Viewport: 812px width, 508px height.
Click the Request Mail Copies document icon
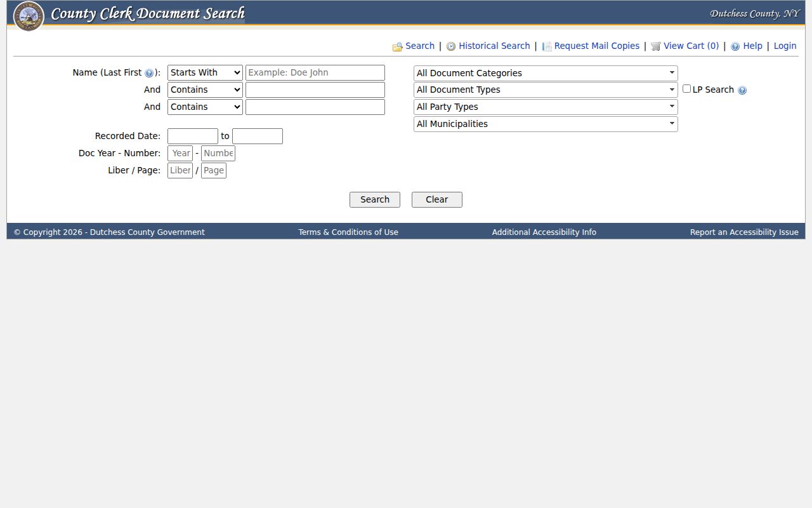tap(547, 46)
